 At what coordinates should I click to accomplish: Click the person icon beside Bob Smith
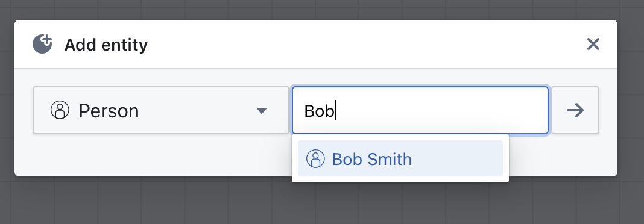[x=316, y=159]
